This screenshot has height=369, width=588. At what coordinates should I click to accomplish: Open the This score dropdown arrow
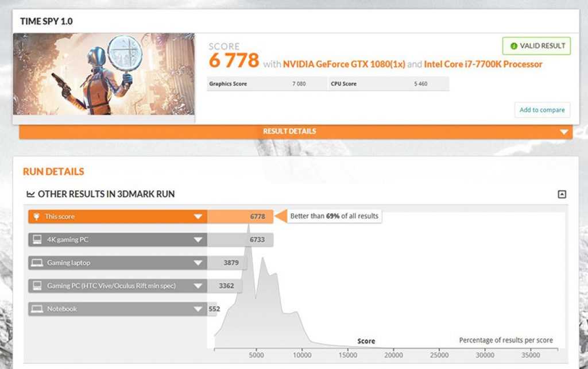click(x=198, y=217)
